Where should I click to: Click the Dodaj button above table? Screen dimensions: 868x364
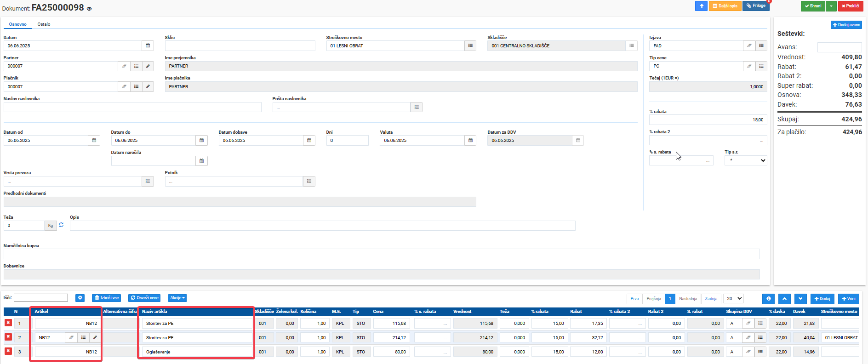pos(822,299)
